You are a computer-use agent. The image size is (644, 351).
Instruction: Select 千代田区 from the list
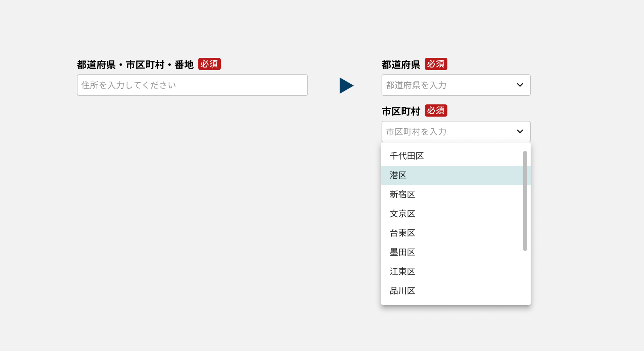coord(407,156)
